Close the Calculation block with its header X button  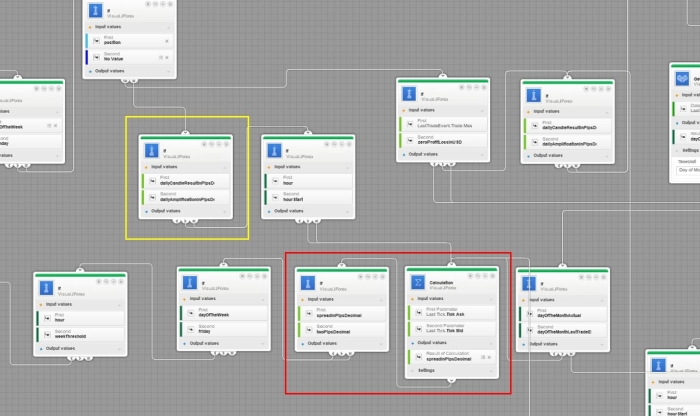pos(492,276)
